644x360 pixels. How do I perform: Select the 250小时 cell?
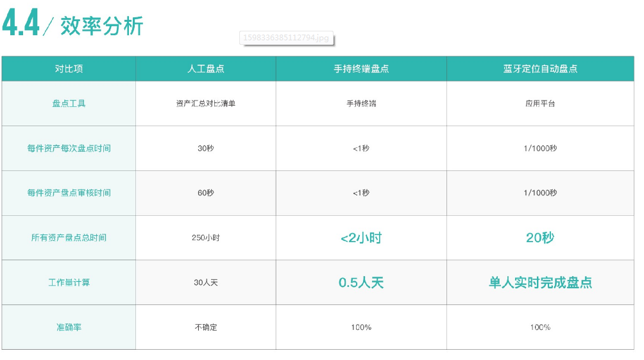click(206, 238)
